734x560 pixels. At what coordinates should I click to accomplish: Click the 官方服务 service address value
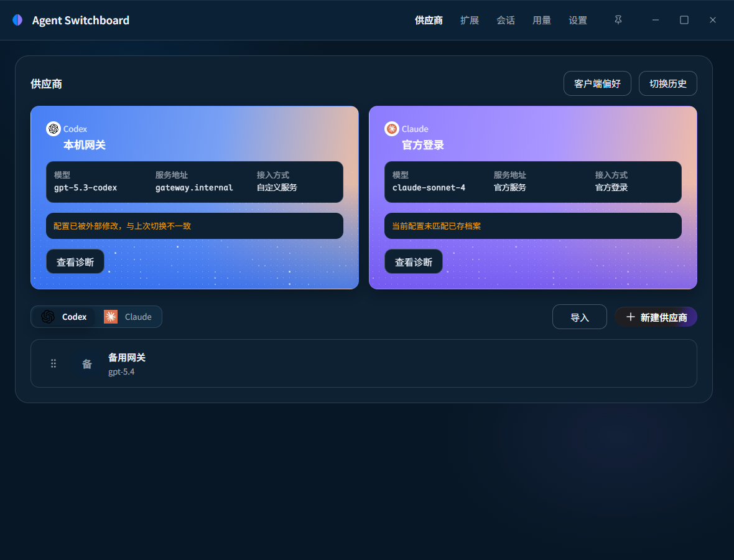[x=510, y=187]
